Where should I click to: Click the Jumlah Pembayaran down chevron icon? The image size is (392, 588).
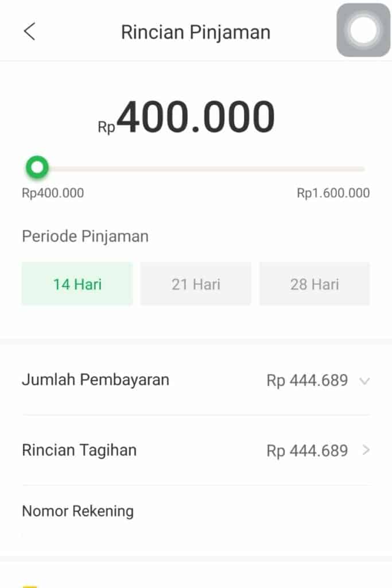366,380
